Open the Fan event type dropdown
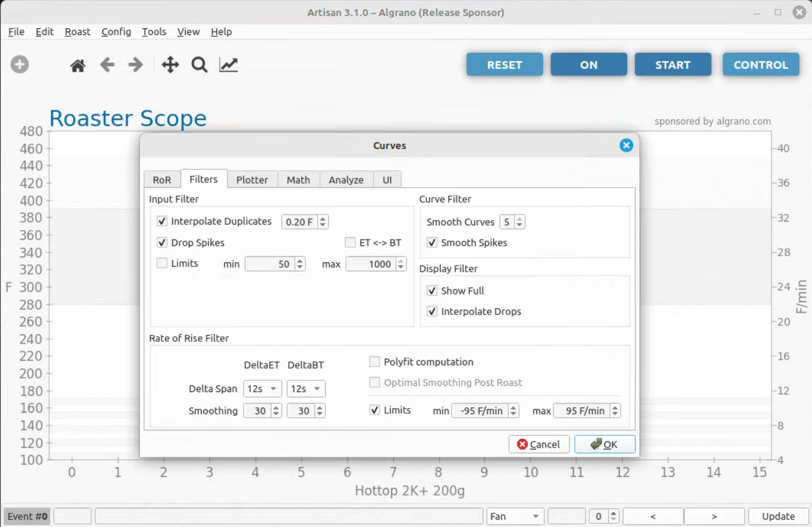The image size is (812, 527). coord(515,516)
